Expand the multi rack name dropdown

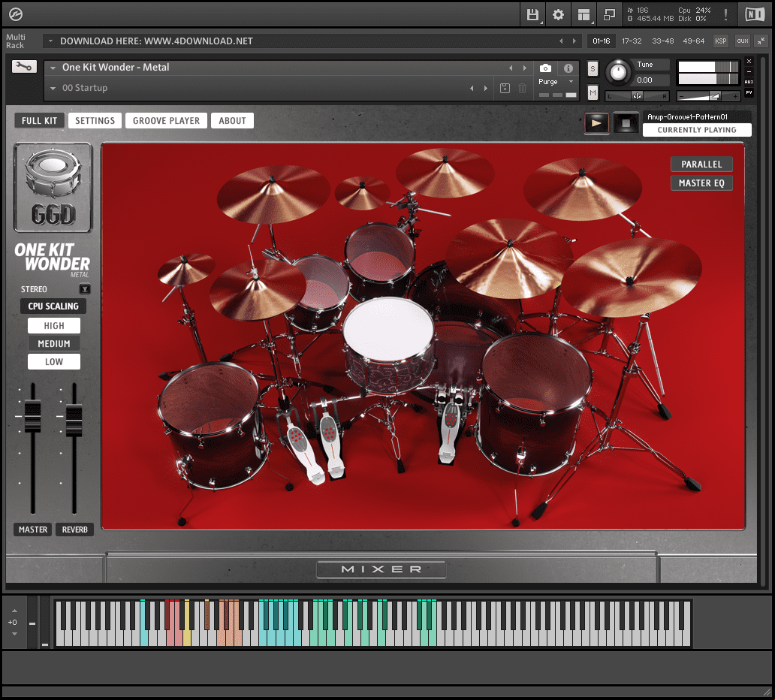click(50, 41)
